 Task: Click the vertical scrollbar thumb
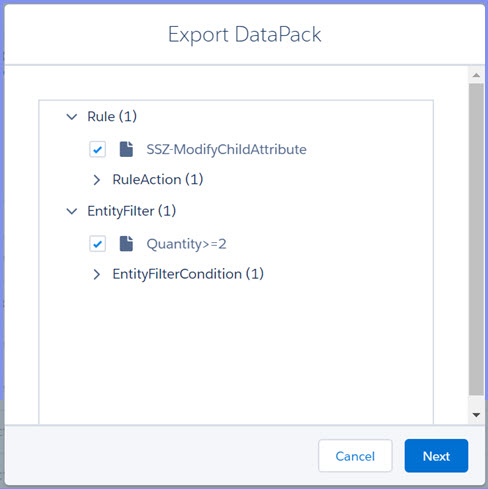coord(476,239)
